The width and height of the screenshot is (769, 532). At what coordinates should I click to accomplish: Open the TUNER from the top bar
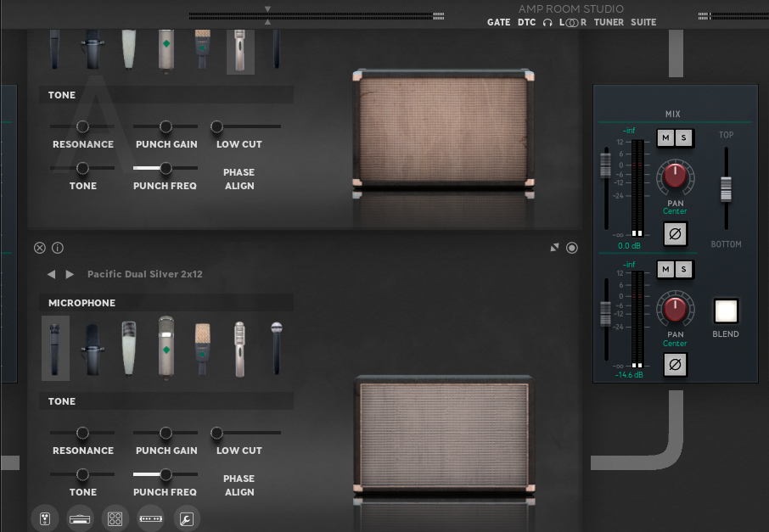tap(609, 22)
